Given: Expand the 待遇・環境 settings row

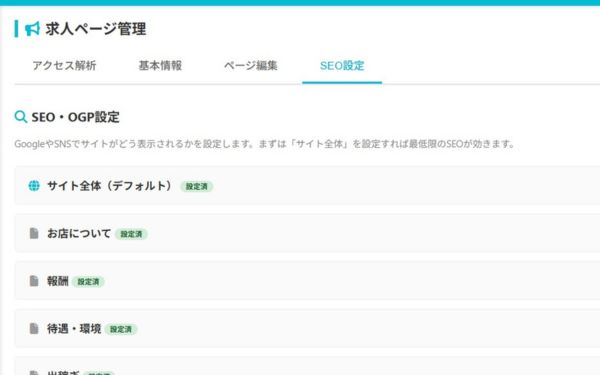Looking at the screenshot, I should (307, 328).
